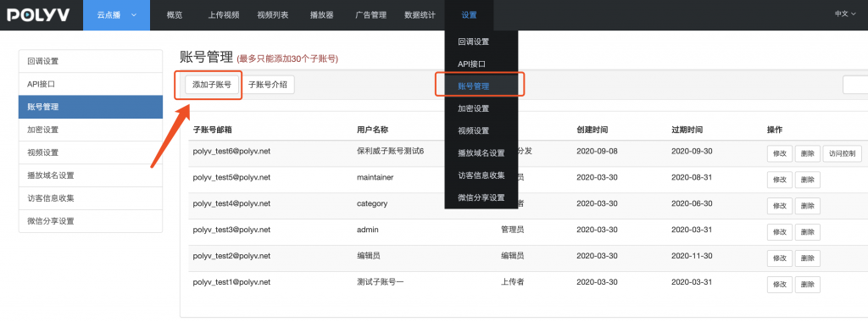The image size is (868, 322).
Task: Click expiry date 2020-11-30
Action: [692, 256]
